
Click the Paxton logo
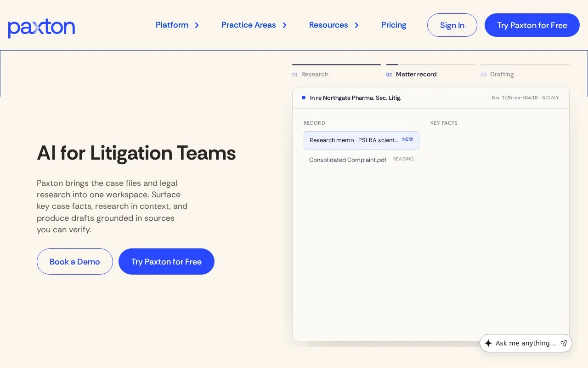(41, 28)
